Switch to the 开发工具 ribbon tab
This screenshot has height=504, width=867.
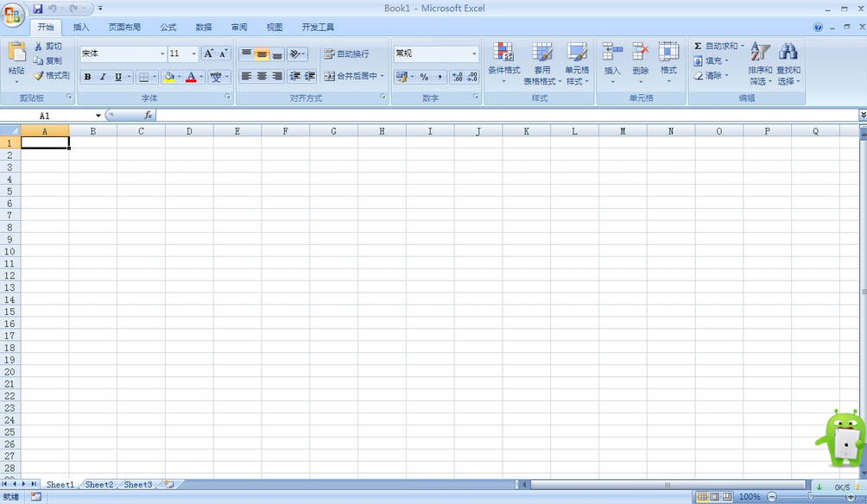[x=318, y=27]
